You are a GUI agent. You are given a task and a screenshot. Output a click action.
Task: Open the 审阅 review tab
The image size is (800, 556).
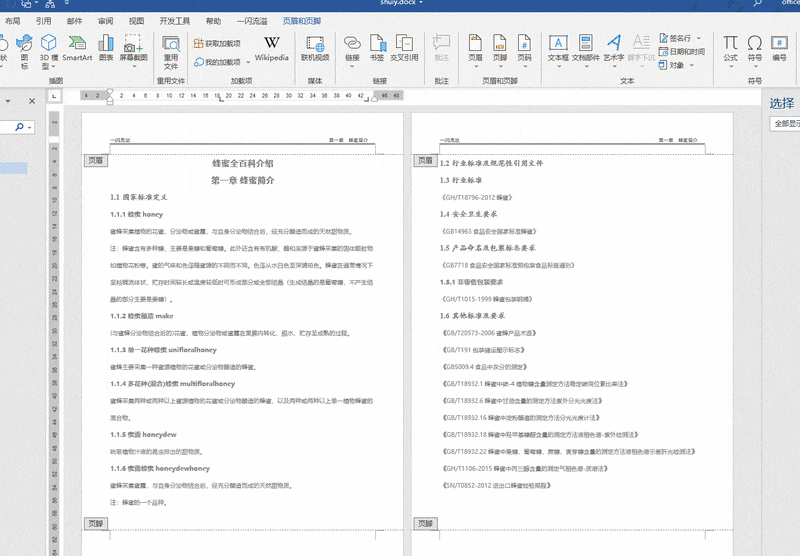(x=106, y=21)
